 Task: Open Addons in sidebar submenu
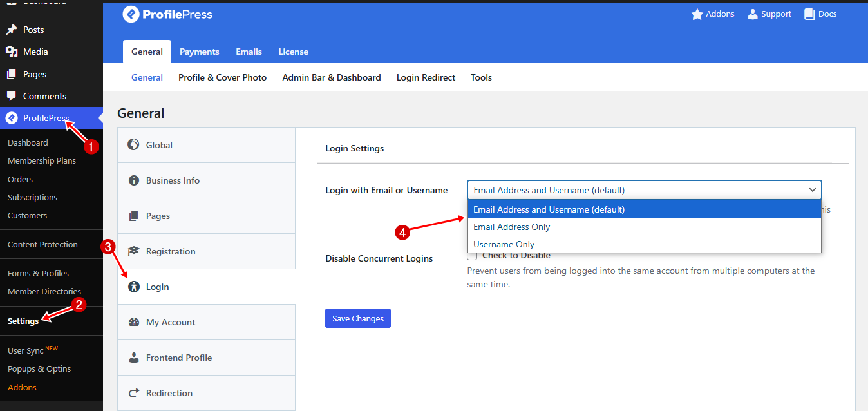point(22,387)
